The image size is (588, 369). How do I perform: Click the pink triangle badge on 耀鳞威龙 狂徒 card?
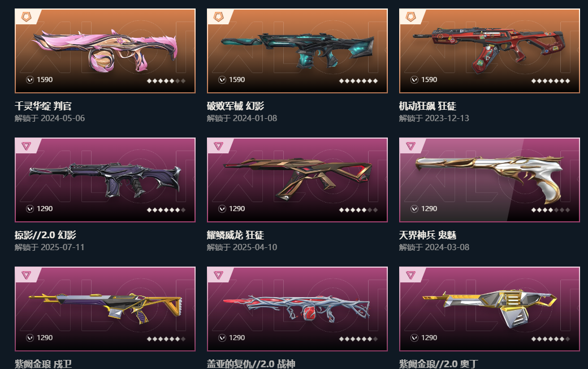(x=219, y=145)
